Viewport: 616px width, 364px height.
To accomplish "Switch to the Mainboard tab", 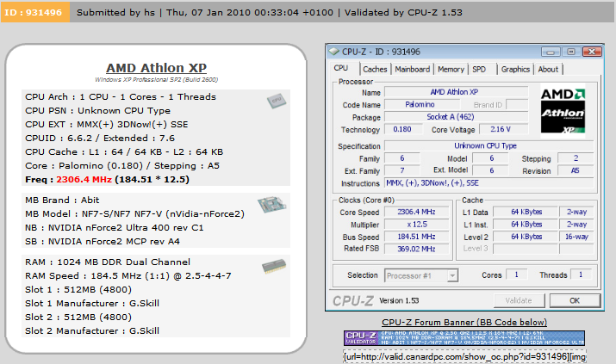I will (x=412, y=70).
